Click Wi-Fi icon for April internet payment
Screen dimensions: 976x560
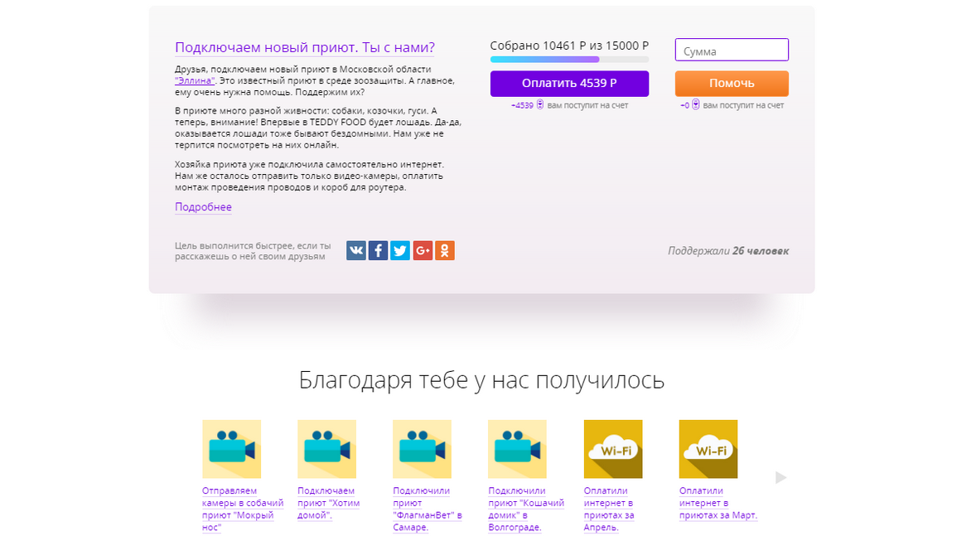(x=613, y=449)
